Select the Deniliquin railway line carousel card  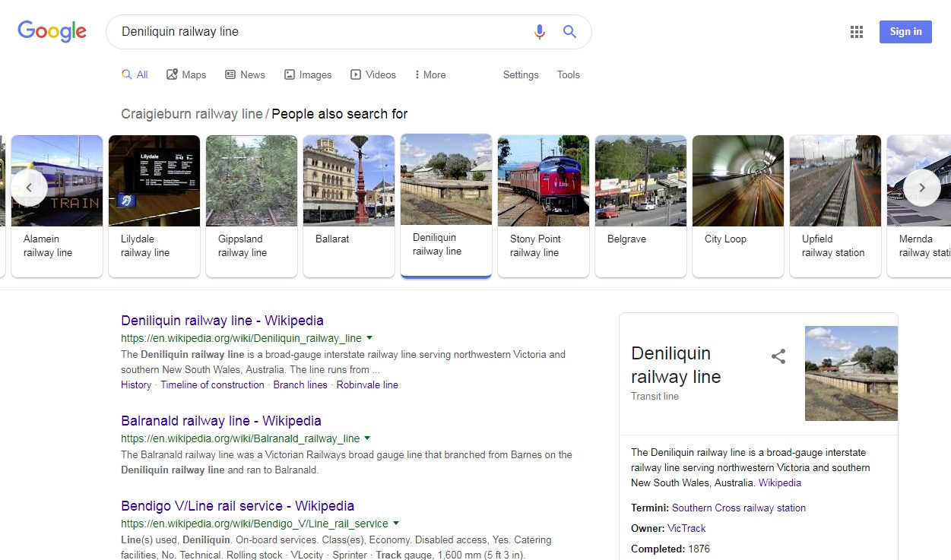[x=446, y=206]
